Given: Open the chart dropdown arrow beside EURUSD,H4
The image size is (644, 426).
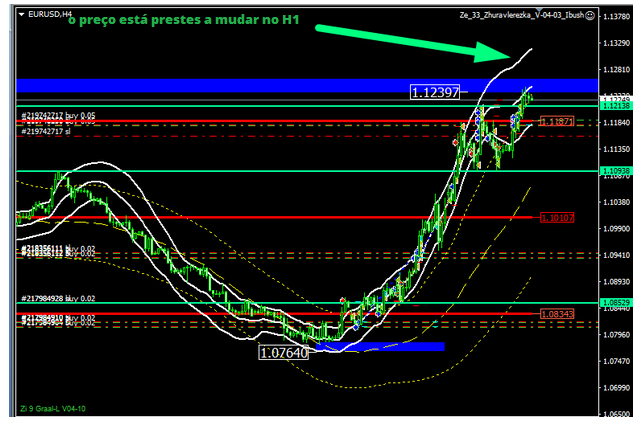Looking at the screenshot, I should (x=21, y=14).
